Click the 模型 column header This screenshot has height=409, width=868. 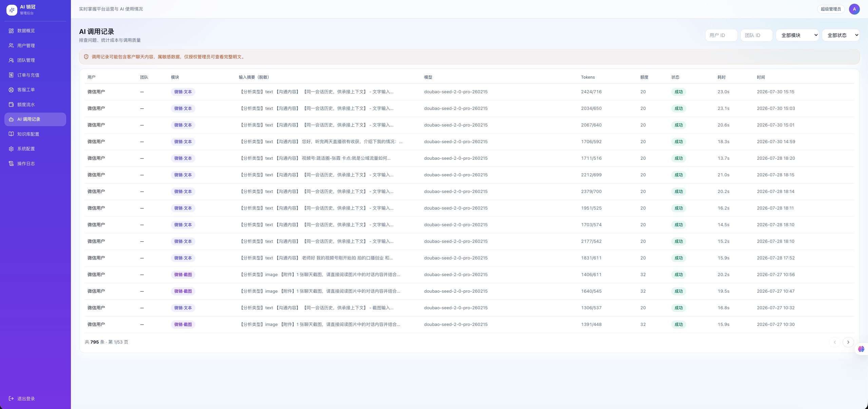pyautogui.click(x=428, y=77)
